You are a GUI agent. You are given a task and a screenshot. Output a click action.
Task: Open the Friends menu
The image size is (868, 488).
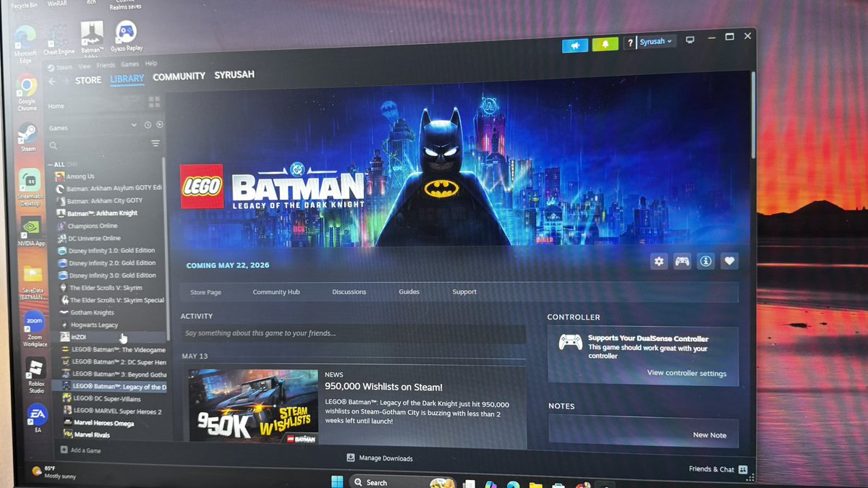(x=106, y=66)
